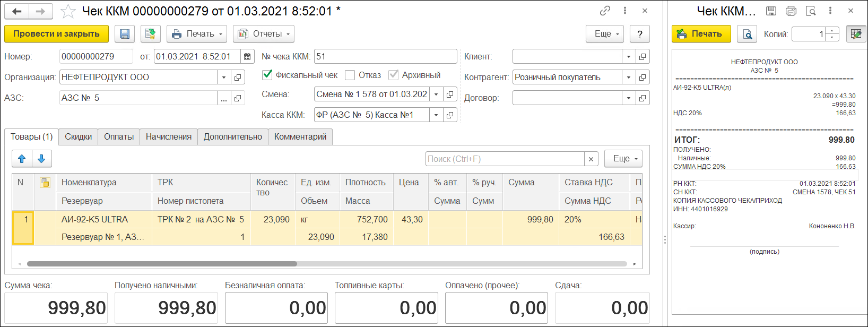868x327 pixels.
Task: Enable the Отказ checkbox
Action: point(350,75)
